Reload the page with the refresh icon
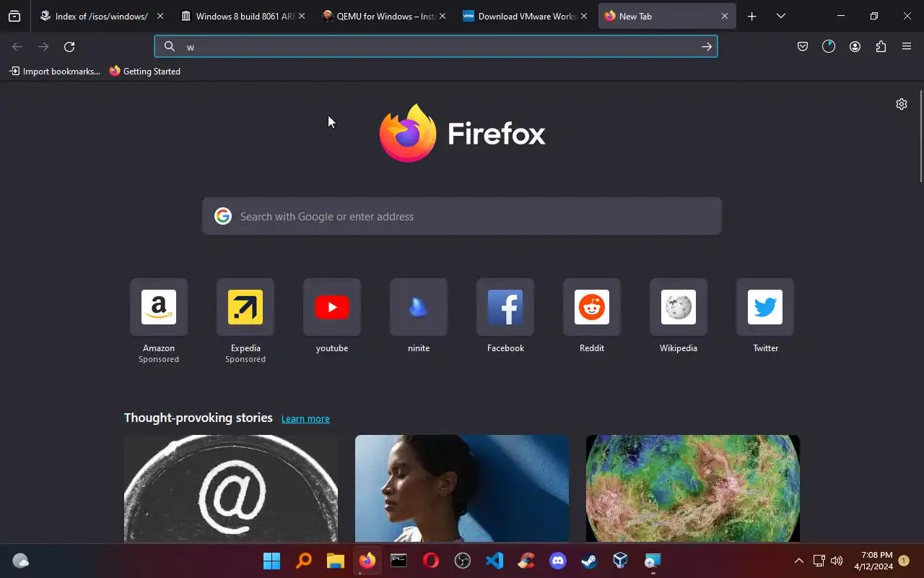 pyautogui.click(x=69, y=46)
